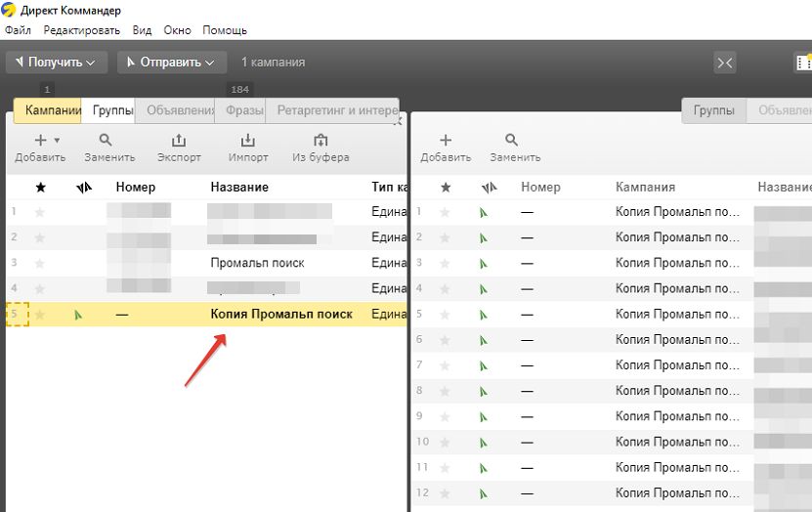Click the Директ Коммандер app icon
Screen dimensions: 812x512
tap(9, 10)
